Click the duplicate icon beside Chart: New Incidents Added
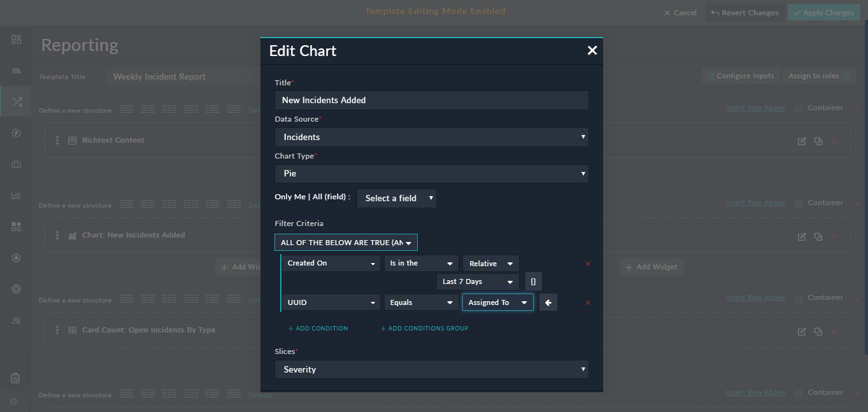Screen dimensions: 868x412 [x=818, y=236]
